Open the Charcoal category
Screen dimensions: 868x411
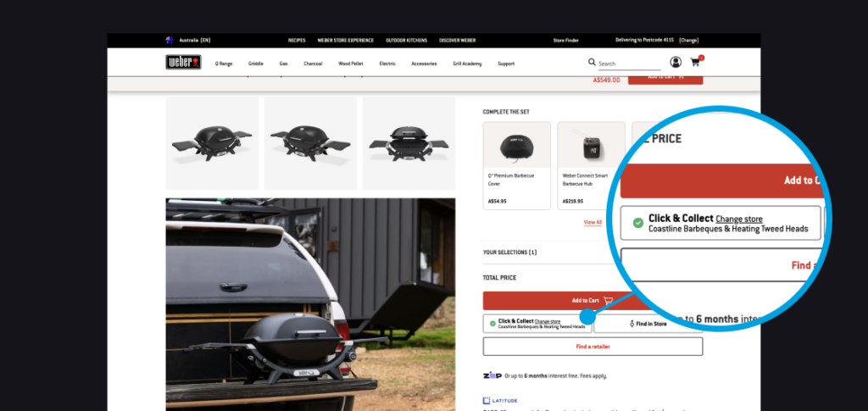313,64
